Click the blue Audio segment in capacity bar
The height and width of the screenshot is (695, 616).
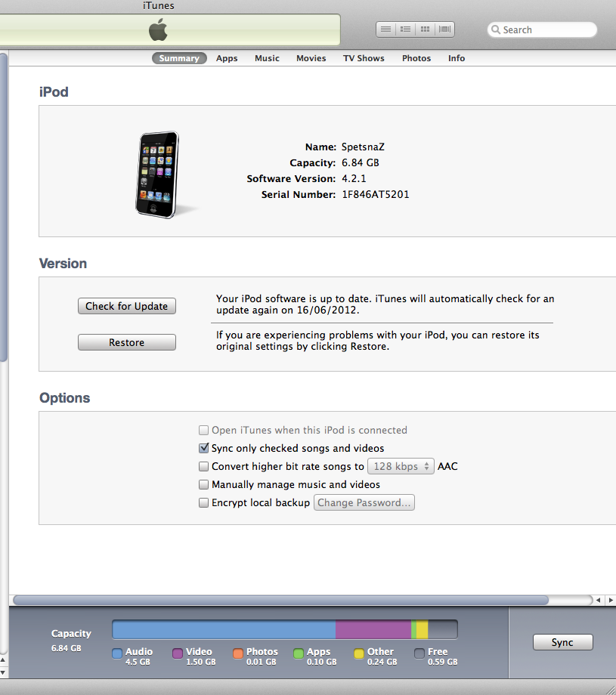point(224,629)
